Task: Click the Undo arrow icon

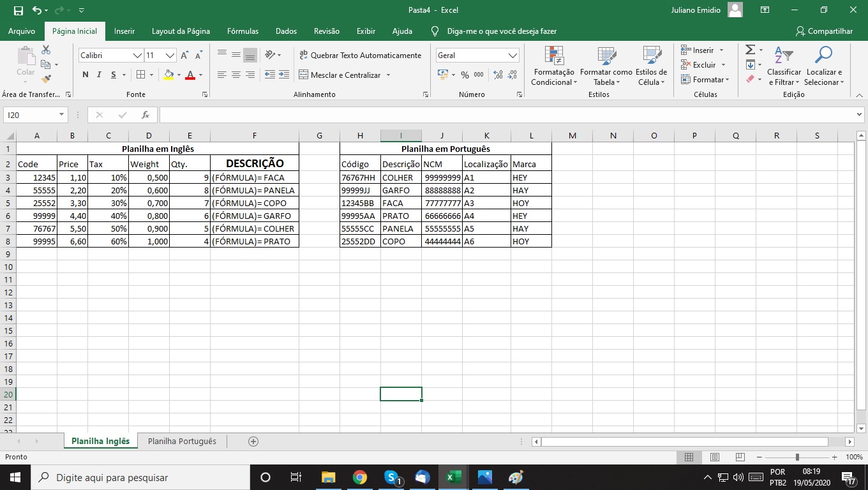Action: (36, 10)
